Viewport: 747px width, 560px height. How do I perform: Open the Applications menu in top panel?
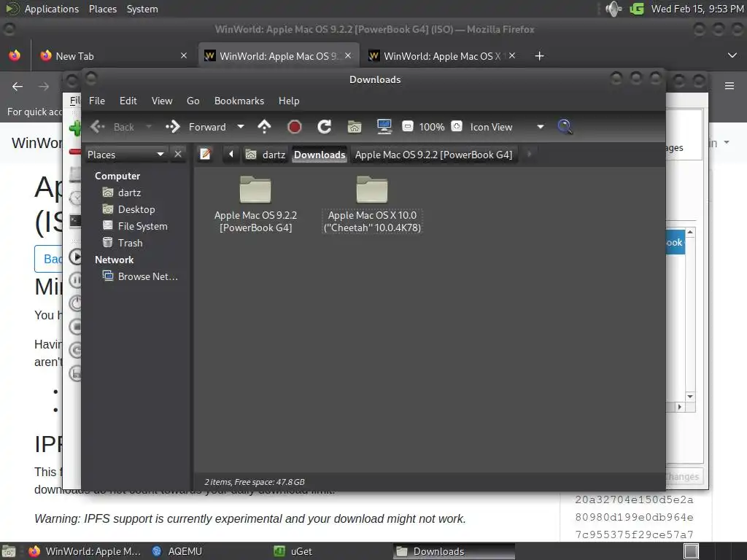(52, 9)
